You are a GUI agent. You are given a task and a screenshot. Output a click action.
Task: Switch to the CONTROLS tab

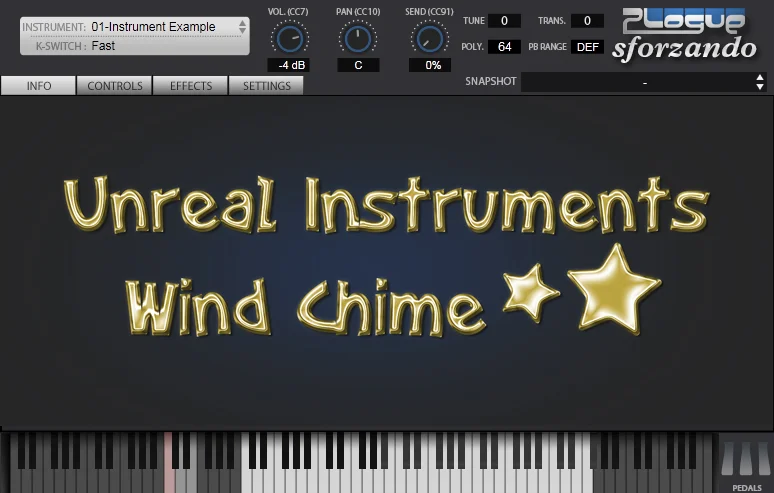coord(115,85)
